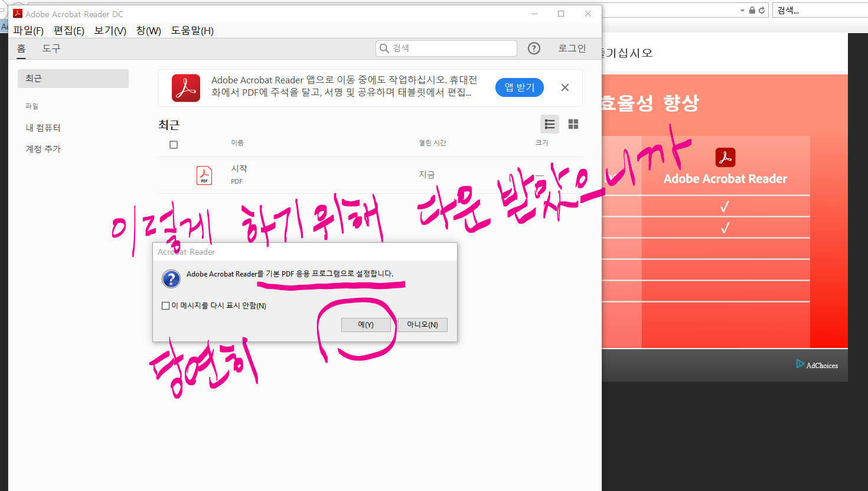Select 내 컴퓨터 in the sidebar
This screenshot has width=868, height=491.
tap(43, 128)
